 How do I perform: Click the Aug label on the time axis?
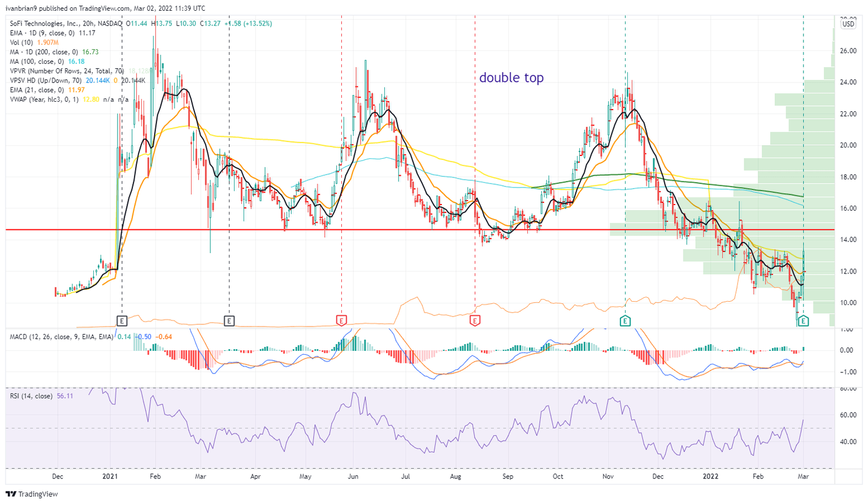pyautogui.click(x=455, y=476)
